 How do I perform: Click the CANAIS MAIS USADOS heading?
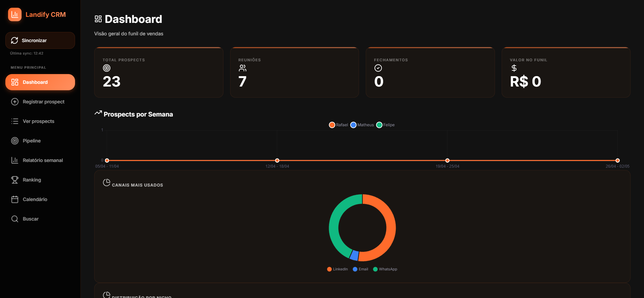pos(137,185)
